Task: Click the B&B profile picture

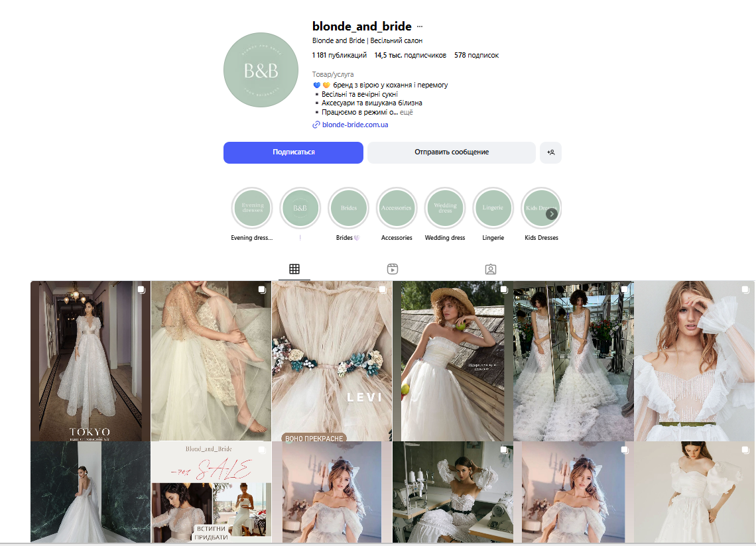Action: (261, 70)
